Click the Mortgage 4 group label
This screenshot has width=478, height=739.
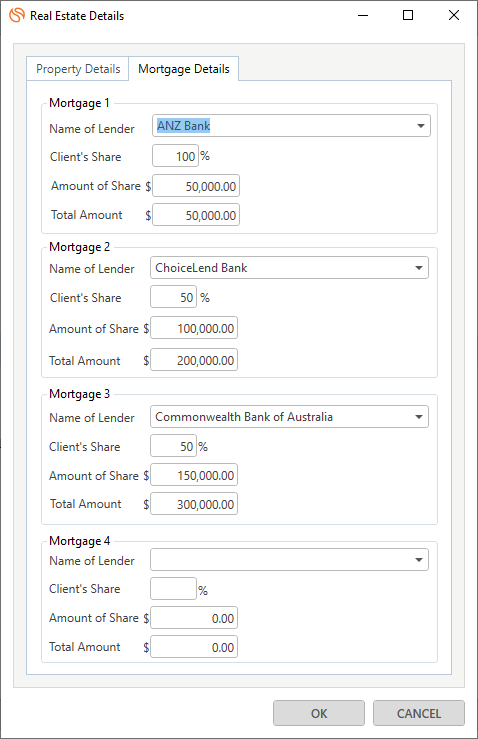click(x=79, y=541)
